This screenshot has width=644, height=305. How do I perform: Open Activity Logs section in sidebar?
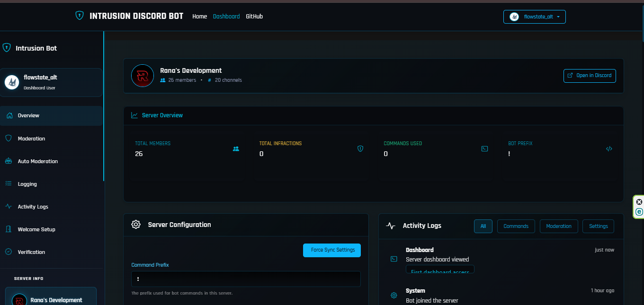coord(51,207)
